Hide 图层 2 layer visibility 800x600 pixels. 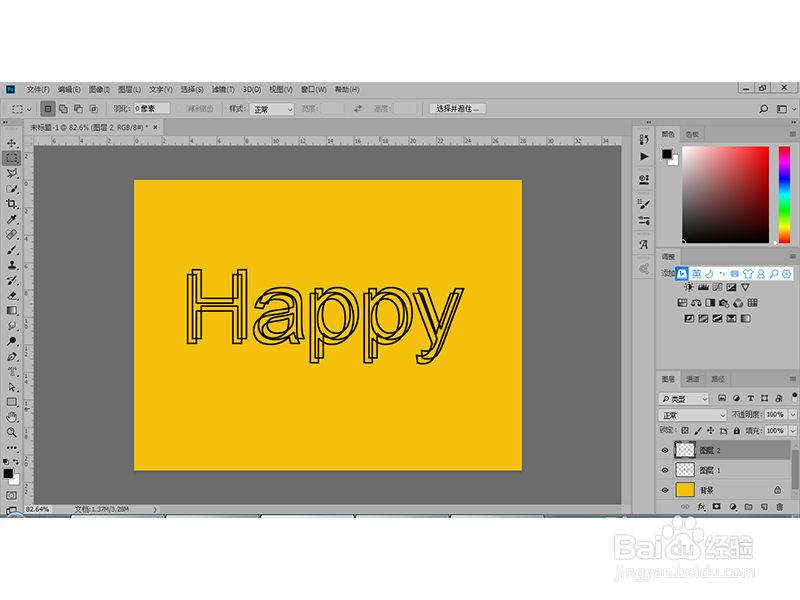[x=665, y=450]
